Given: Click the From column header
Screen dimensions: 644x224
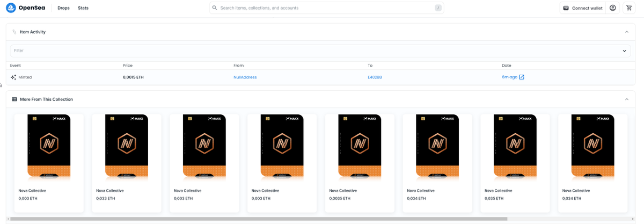Looking at the screenshot, I should [x=239, y=66].
